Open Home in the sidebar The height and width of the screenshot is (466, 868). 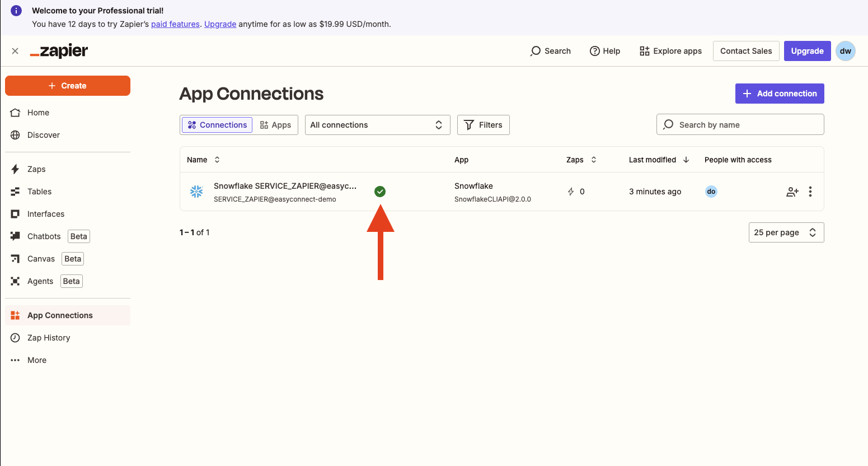coord(68,113)
